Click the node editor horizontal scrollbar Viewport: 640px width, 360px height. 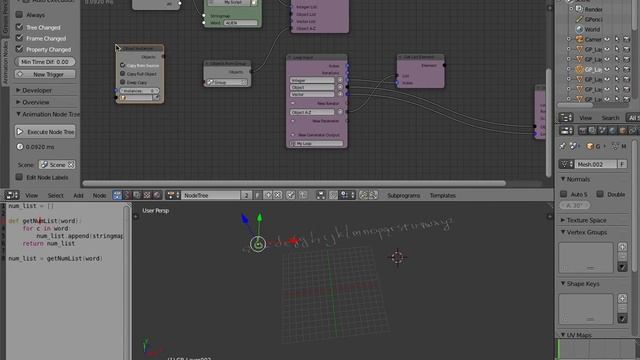[x=294, y=183]
